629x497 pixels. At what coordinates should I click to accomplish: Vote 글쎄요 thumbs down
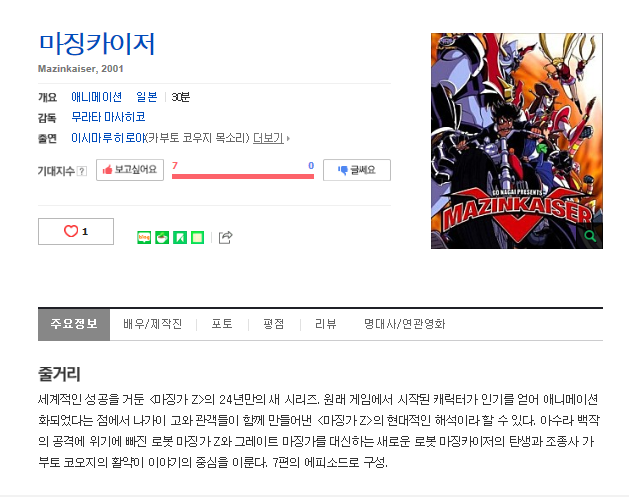357,170
